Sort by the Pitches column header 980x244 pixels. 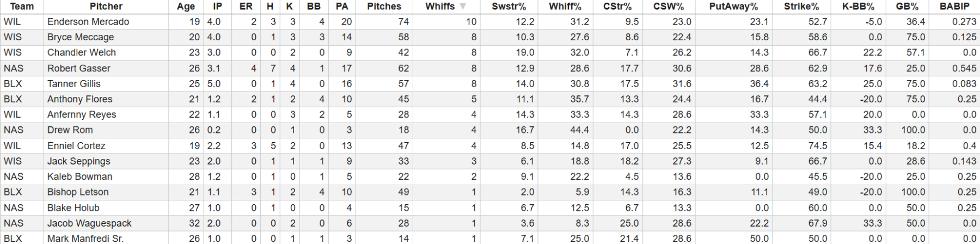pos(384,7)
